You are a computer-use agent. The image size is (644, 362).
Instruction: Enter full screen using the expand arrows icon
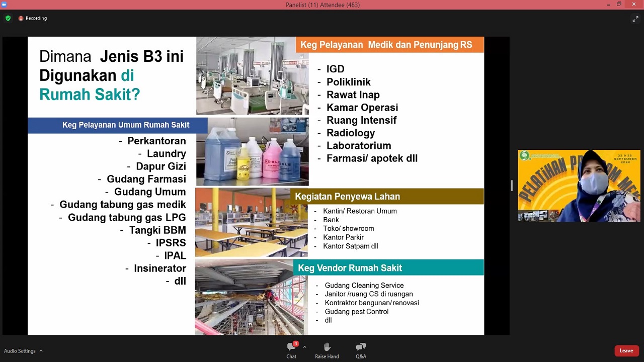(x=635, y=19)
